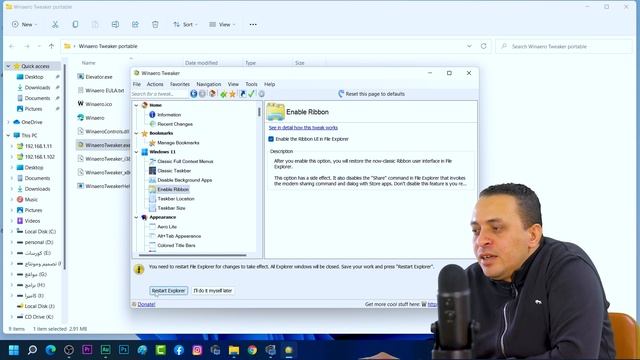Click the Cut scissors icon in File Explorer
The width and height of the screenshot is (640, 360).
pos(55,24)
